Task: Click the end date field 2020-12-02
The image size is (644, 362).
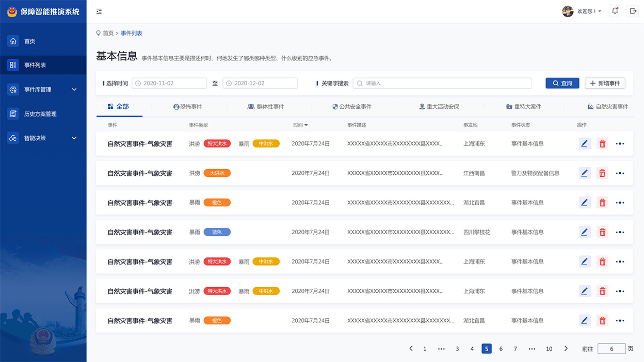Action: pyautogui.click(x=260, y=83)
